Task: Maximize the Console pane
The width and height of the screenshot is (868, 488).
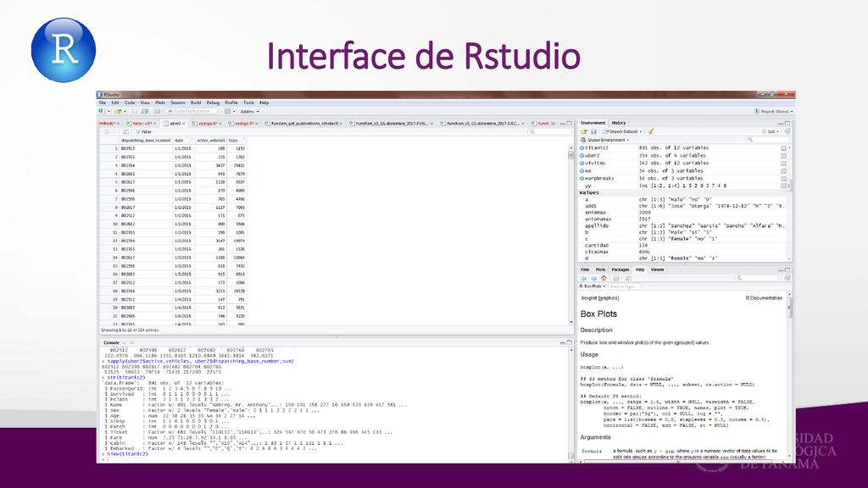Action: [x=569, y=343]
